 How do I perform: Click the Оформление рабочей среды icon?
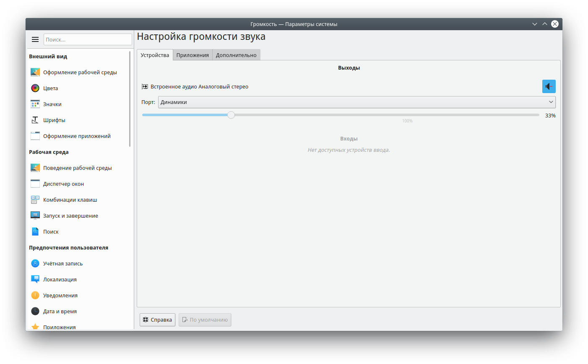click(x=35, y=72)
